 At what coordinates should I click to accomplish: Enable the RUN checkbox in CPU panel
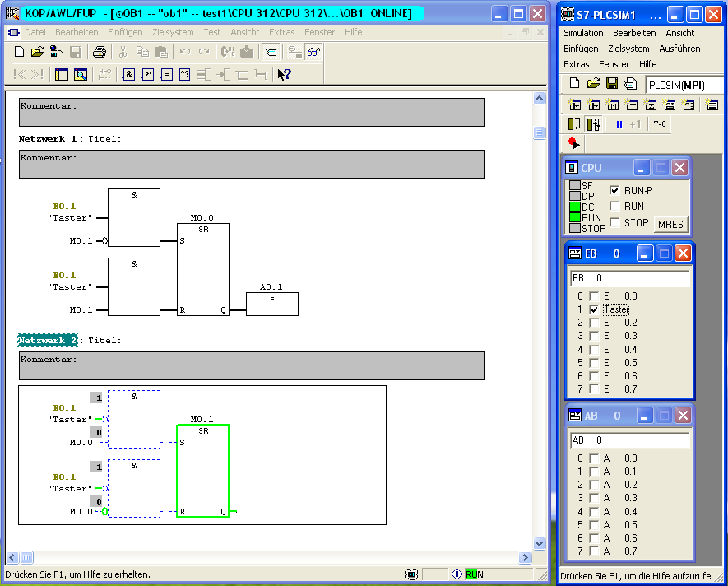coord(614,206)
